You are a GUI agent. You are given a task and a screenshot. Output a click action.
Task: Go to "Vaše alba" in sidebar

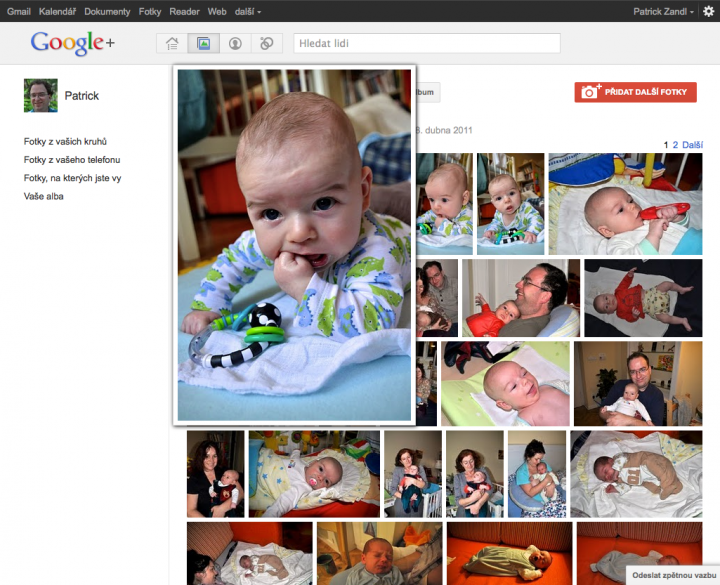(x=44, y=196)
